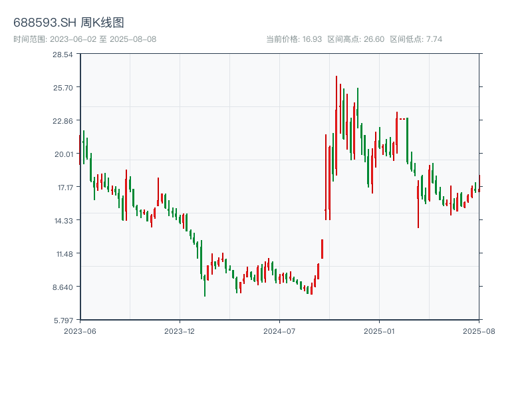The image size is (532, 399).
Task: Click y-axis value 20.01
Action: tap(64, 154)
